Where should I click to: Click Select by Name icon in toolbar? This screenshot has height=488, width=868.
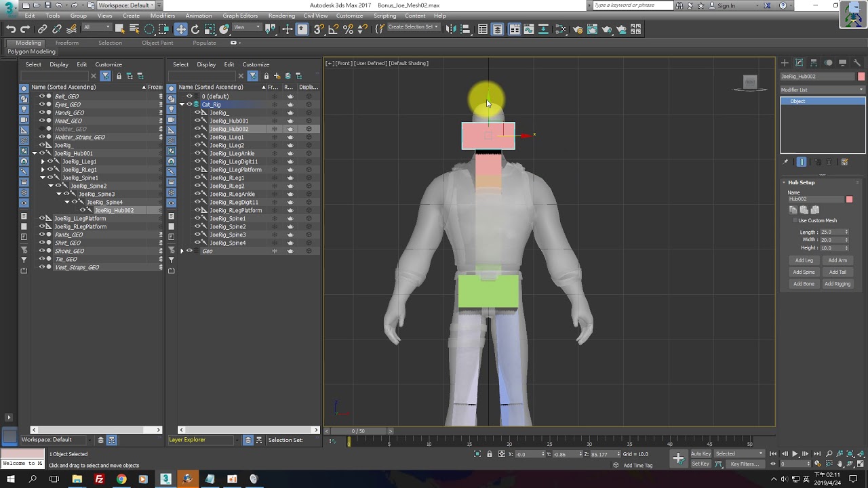134,29
